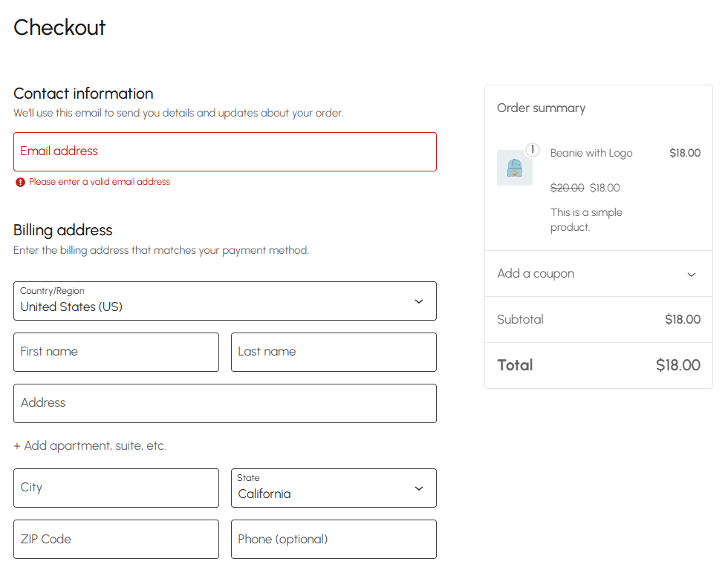Click the struck-through $20.00 original price
Image resolution: width=728 pixels, height=573 pixels.
click(x=567, y=188)
